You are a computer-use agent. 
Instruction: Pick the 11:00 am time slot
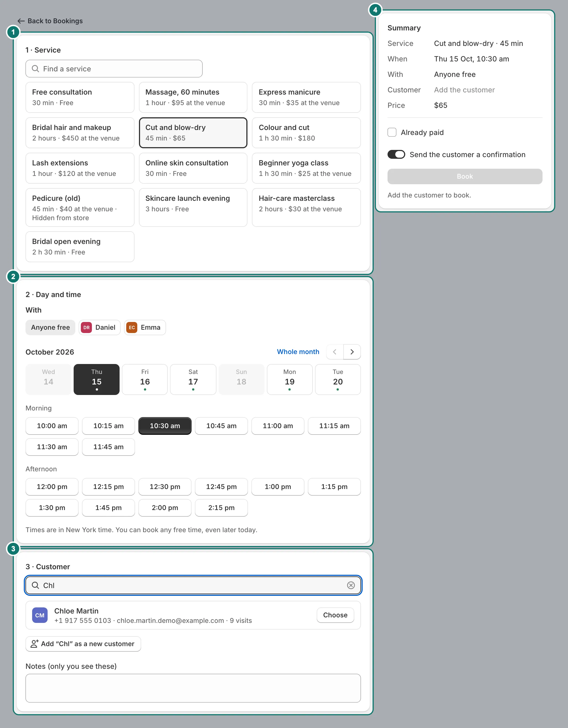[278, 426]
